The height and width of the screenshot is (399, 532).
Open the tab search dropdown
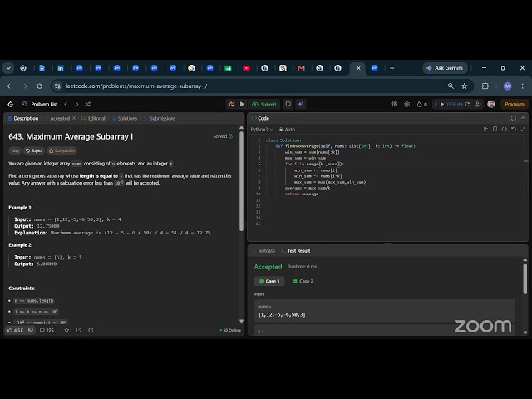(8, 68)
